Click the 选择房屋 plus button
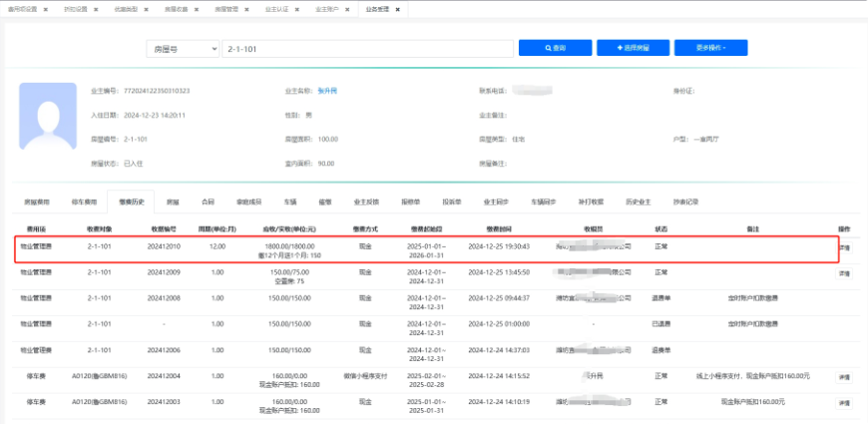This screenshot has width=868, height=424. pyautogui.click(x=632, y=48)
